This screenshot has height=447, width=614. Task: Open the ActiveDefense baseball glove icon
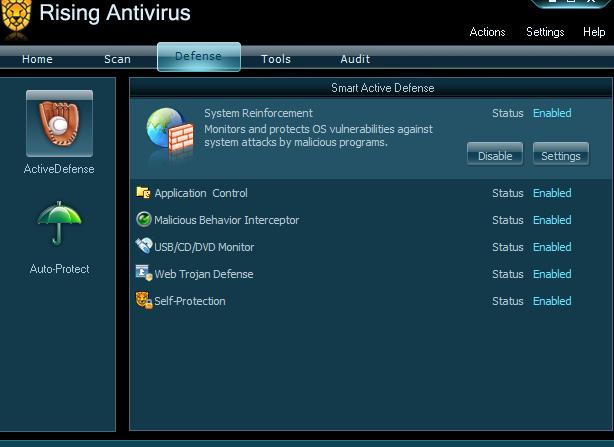pos(60,123)
